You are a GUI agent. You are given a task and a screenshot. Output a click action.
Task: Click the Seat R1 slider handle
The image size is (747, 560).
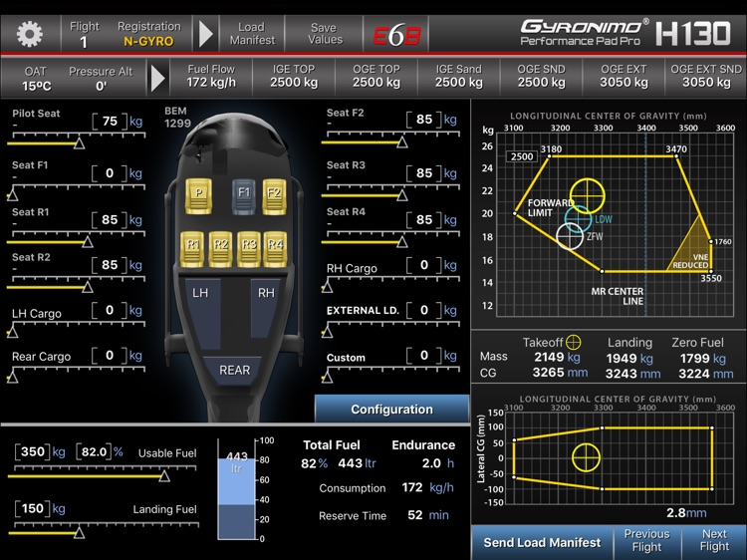coord(88,241)
